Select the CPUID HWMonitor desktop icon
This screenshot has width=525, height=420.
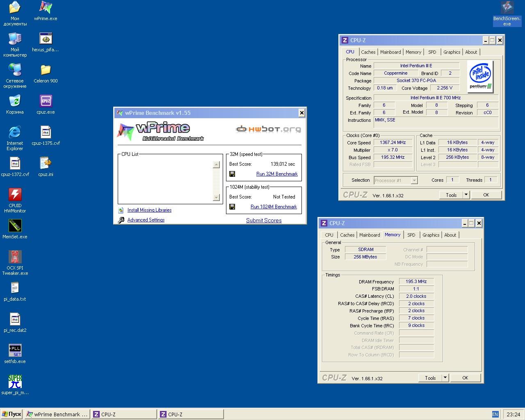[15, 201]
